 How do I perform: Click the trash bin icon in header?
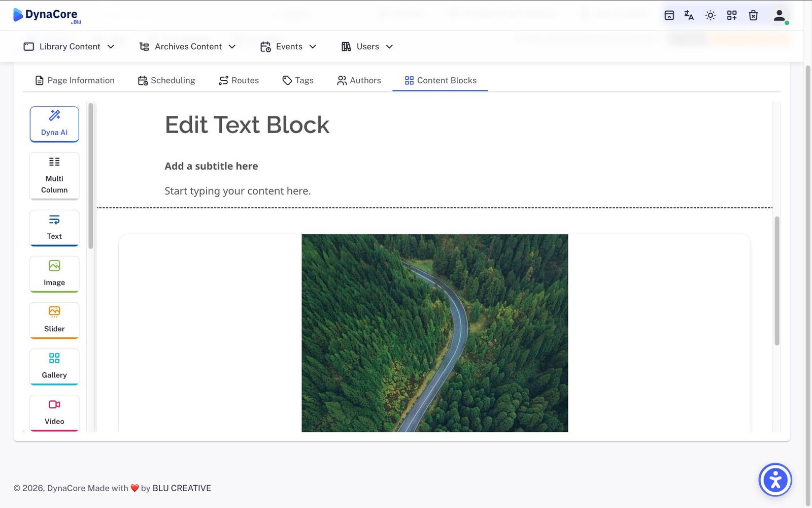pos(753,15)
